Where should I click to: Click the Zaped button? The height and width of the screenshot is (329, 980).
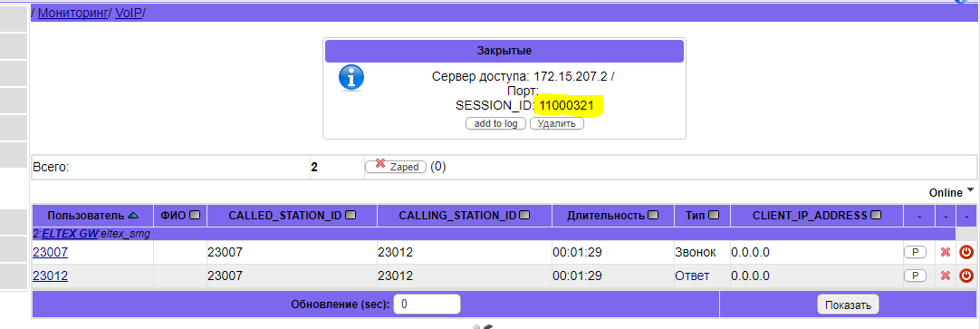pos(396,167)
